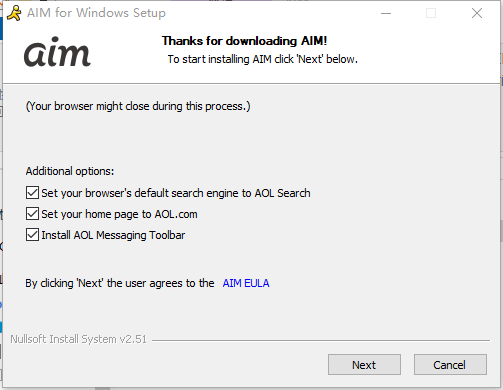Uncheck the set home page to AOL.com checkbox

[32, 214]
